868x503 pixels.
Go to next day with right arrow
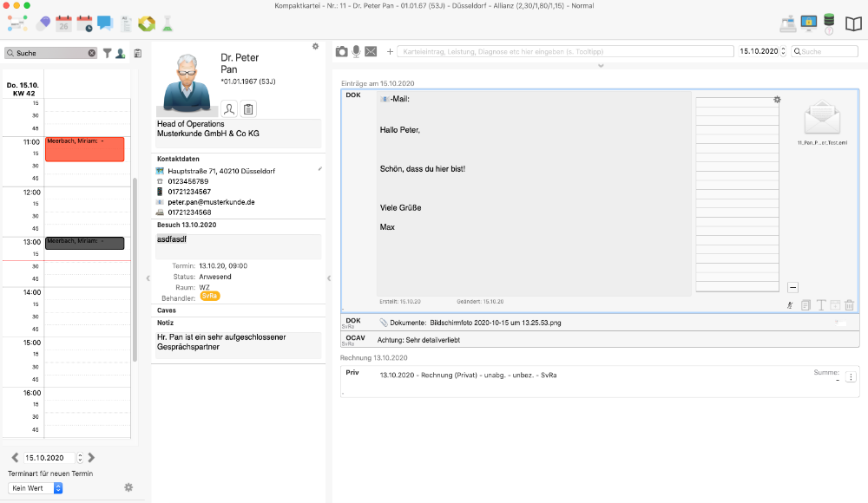click(x=92, y=458)
